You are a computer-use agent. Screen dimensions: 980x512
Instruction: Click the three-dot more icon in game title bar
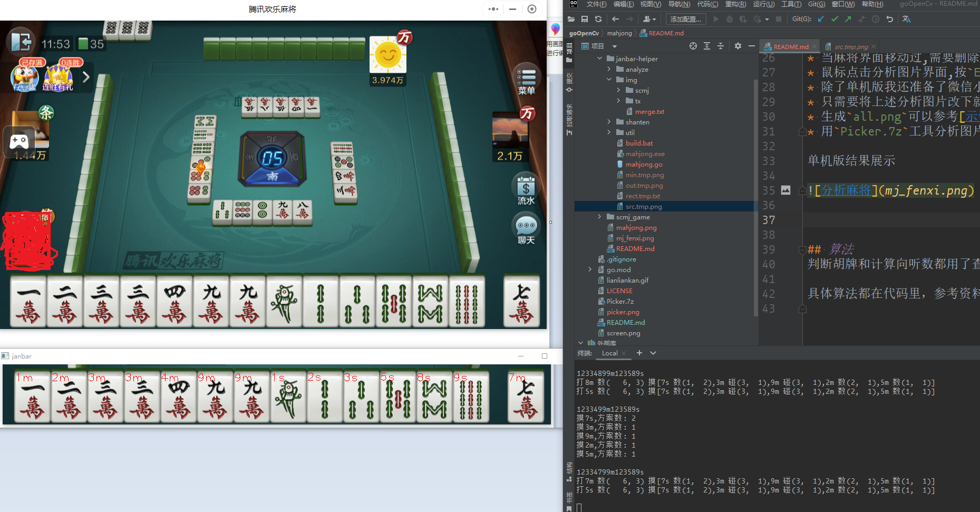pos(493,9)
